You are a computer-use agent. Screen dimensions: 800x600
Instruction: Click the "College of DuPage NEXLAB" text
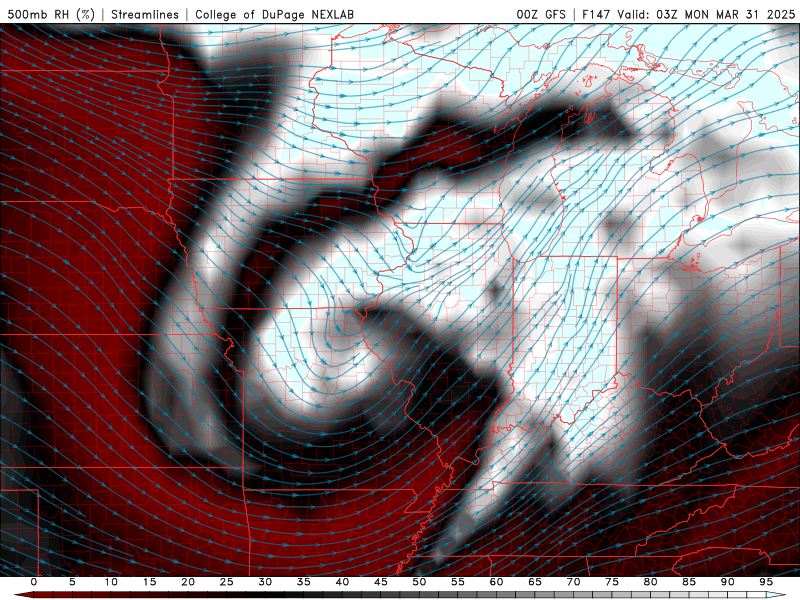tap(274, 14)
